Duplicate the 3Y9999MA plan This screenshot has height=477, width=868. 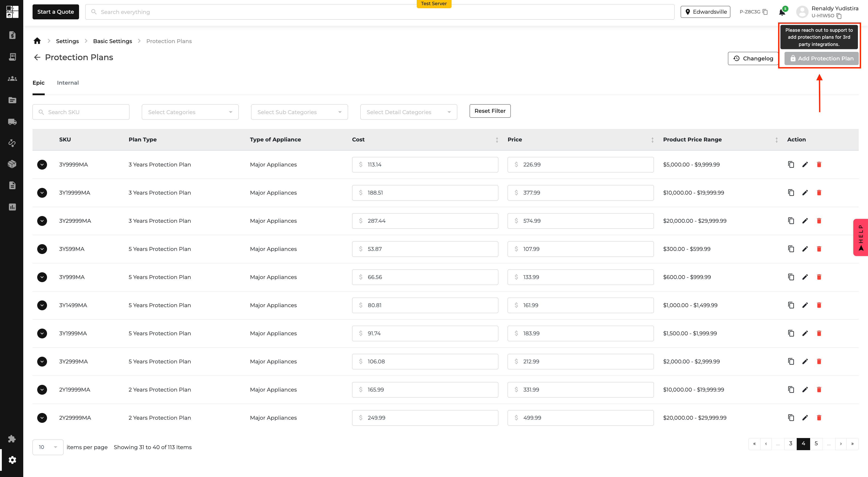tap(791, 165)
